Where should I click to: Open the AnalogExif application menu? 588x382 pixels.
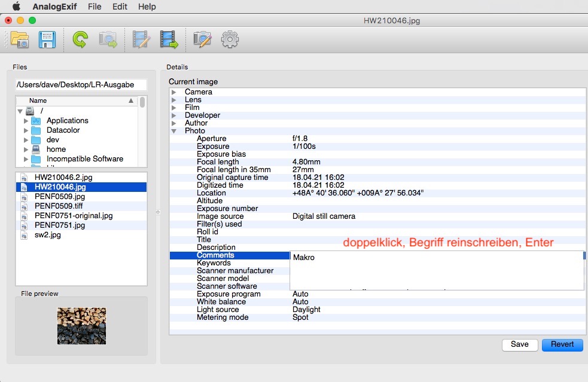tap(55, 7)
